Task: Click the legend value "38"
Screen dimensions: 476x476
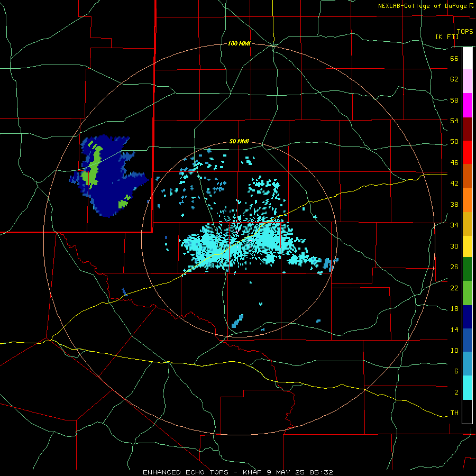Action: pyautogui.click(x=454, y=204)
